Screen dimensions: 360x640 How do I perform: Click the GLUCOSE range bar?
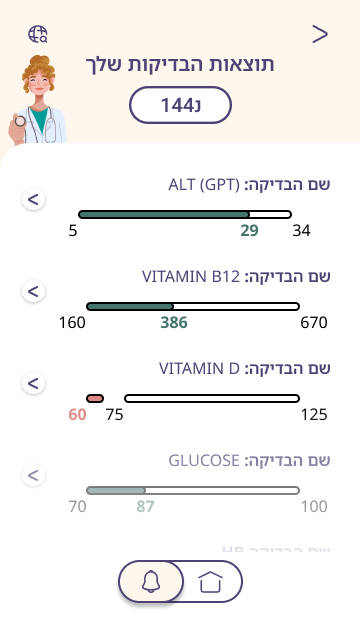[193, 490]
